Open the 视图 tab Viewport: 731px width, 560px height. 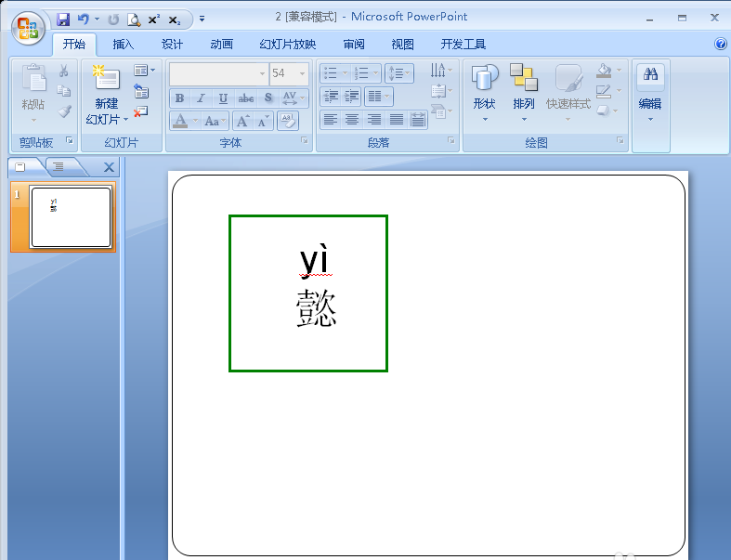(x=403, y=45)
